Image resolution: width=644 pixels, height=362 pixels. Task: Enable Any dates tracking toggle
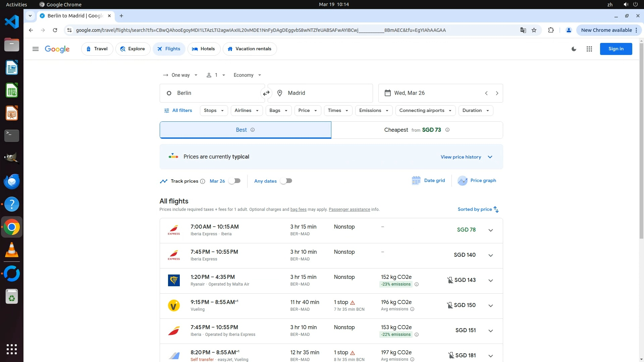pos(286,181)
